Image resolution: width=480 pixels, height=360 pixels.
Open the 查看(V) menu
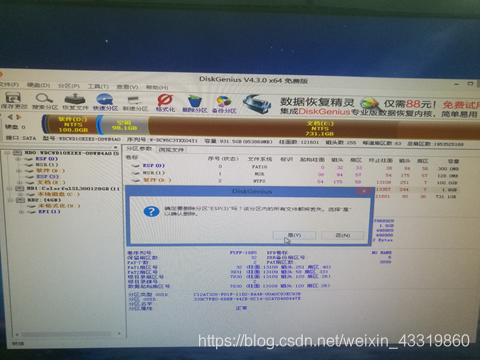pyautogui.click(x=127, y=87)
